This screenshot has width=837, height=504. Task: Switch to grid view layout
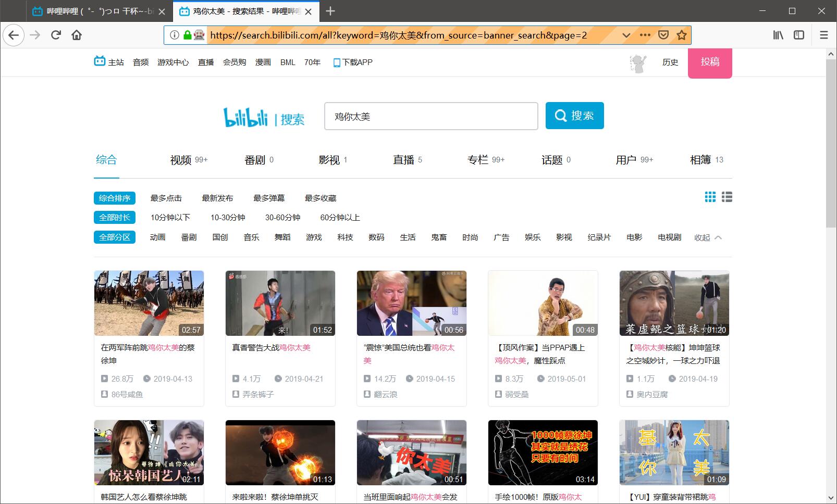coord(710,197)
